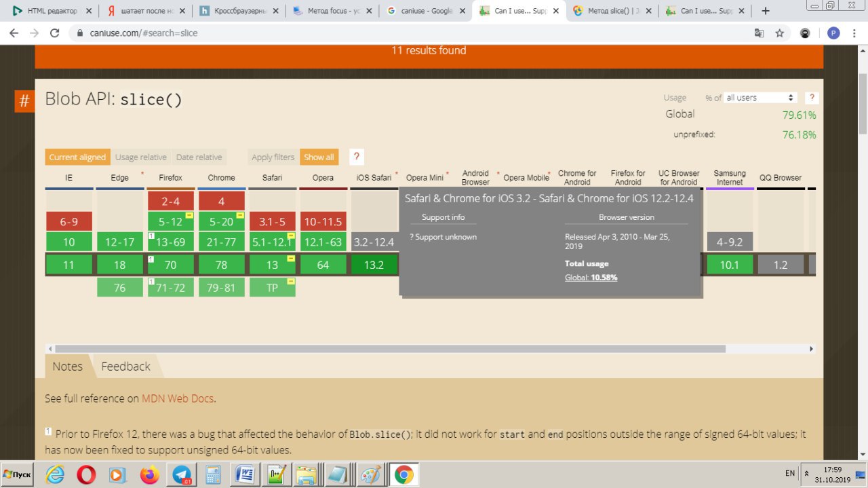
Task: Reload the caniuse page
Action: (55, 33)
